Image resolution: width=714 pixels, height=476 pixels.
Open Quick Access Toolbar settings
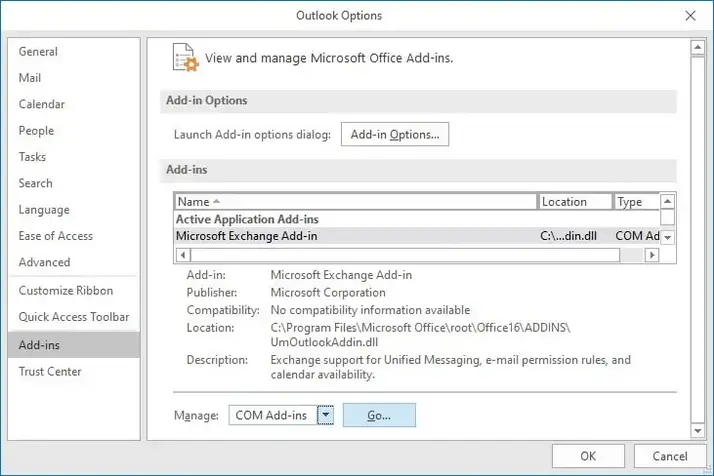point(74,317)
